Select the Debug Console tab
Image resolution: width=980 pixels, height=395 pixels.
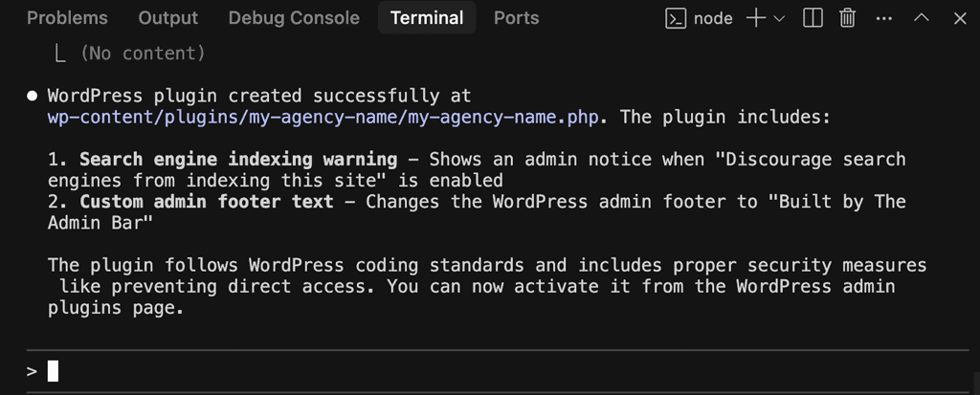click(294, 18)
